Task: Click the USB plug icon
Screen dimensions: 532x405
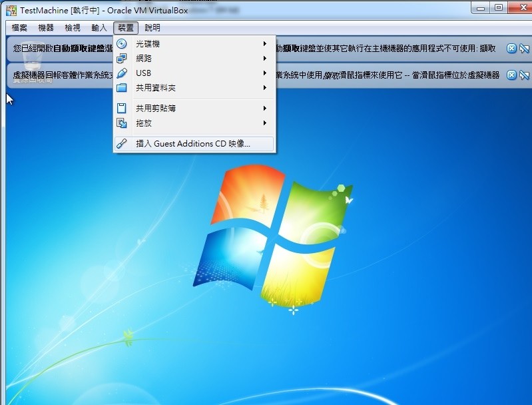Action: coord(121,73)
